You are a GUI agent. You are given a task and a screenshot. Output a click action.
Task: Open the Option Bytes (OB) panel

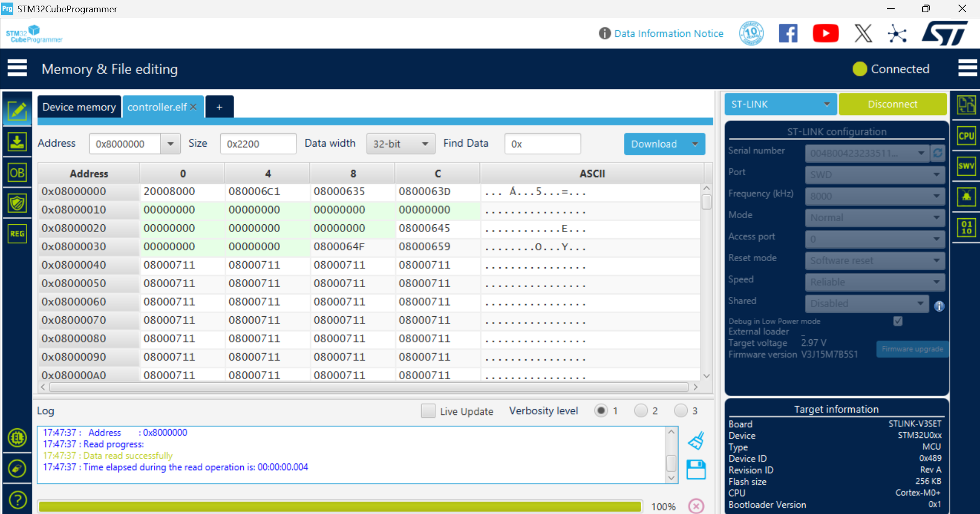tap(17, 173)
